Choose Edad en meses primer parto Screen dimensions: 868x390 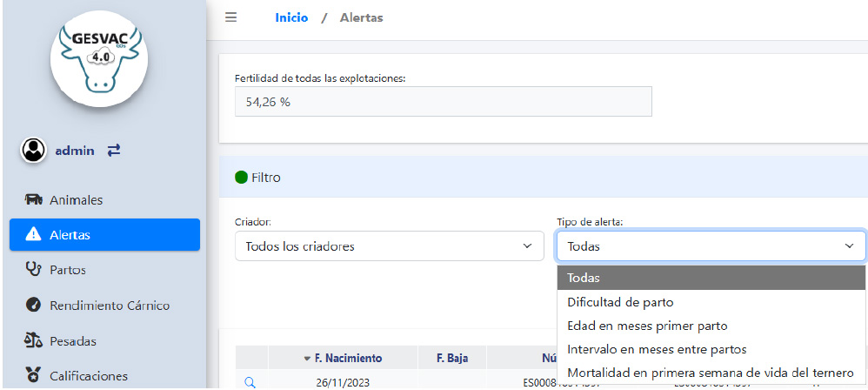pyautogui.click(x=711, y=326)
